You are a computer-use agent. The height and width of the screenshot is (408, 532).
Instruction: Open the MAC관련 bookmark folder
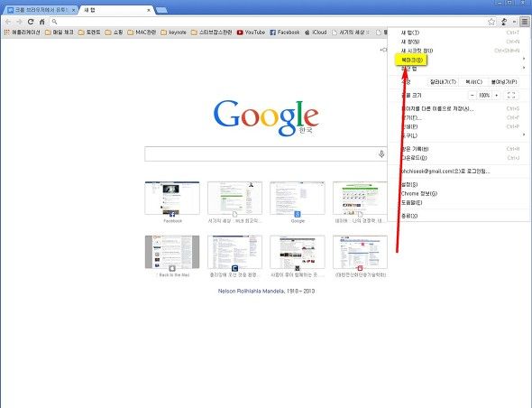tap(142, 32)
